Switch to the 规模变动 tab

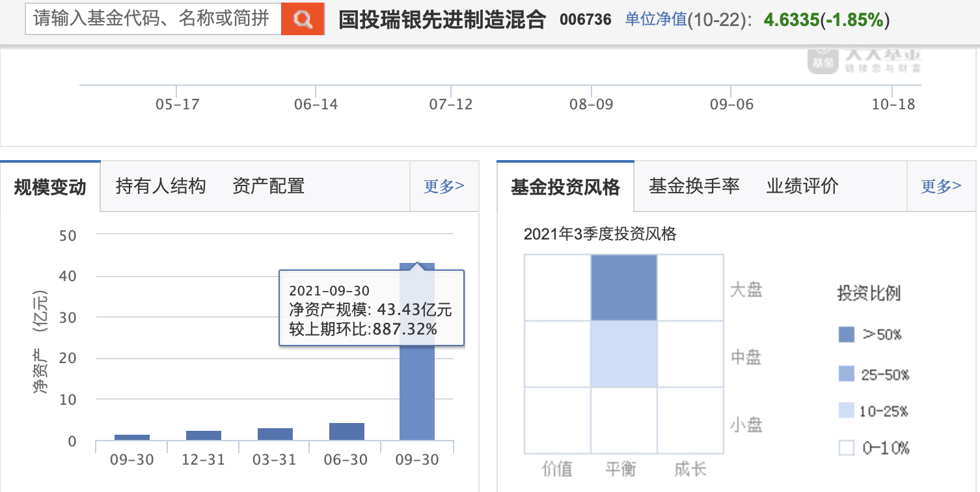pyautogui.click(x=50, y=187)
